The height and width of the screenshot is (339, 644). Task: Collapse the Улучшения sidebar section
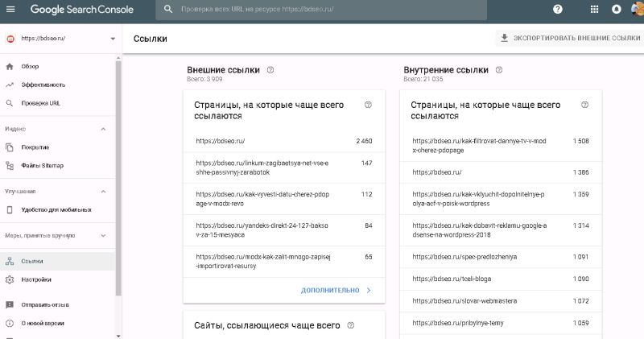(104, 192)
